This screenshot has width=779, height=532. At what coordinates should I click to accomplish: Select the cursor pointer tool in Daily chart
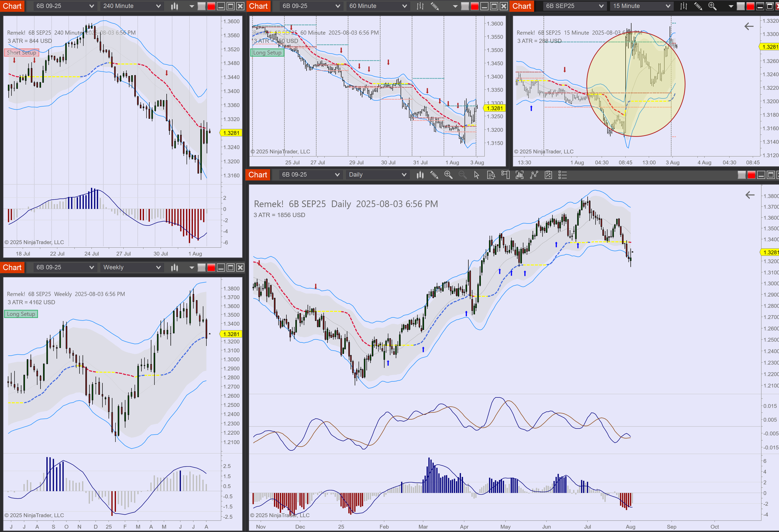tap(476, 175)
